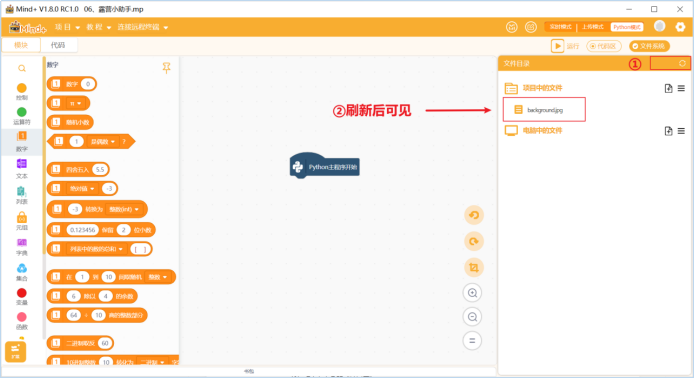The image size is (695, 379).
Task: Select the 字典 (Dictionary) category
Action: [x=22, y=247]
